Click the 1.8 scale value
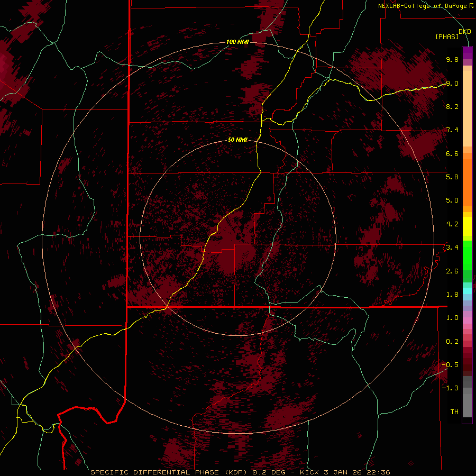 pos(452,295)
